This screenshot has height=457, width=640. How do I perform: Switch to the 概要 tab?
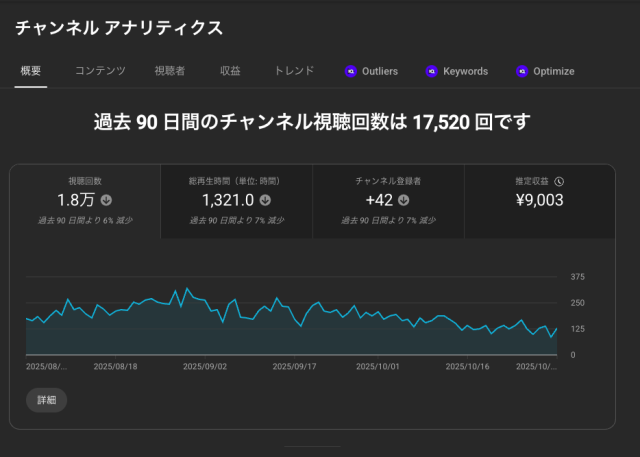(30, 71)
